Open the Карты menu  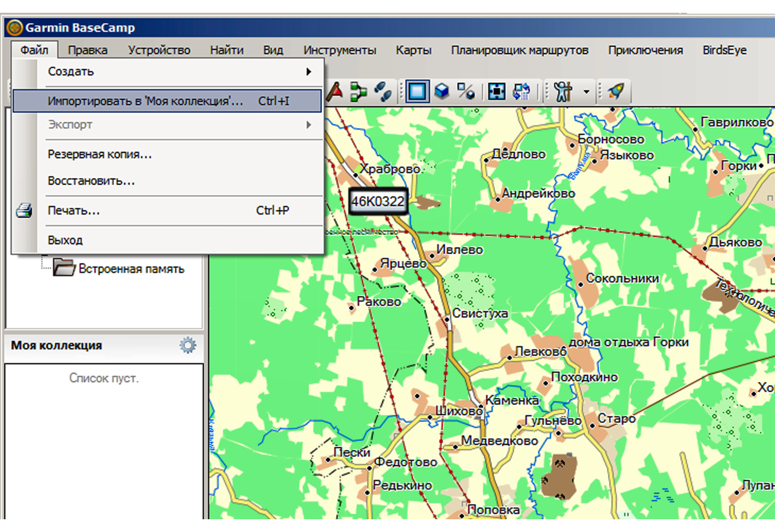(414, 50)
